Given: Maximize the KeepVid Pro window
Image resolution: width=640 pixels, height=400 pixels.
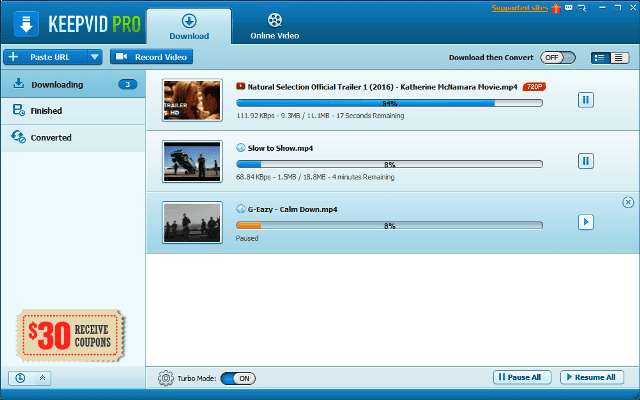Looking at the screenshot, I should (618, 8).
